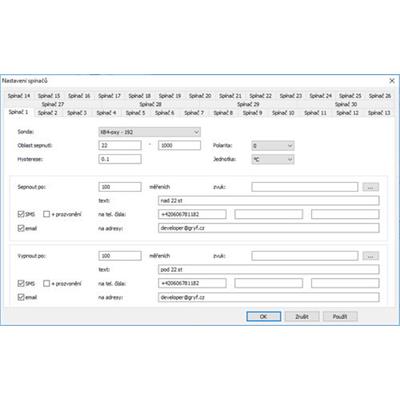Switch to the Spínač 2 tab

click(47, 113)
